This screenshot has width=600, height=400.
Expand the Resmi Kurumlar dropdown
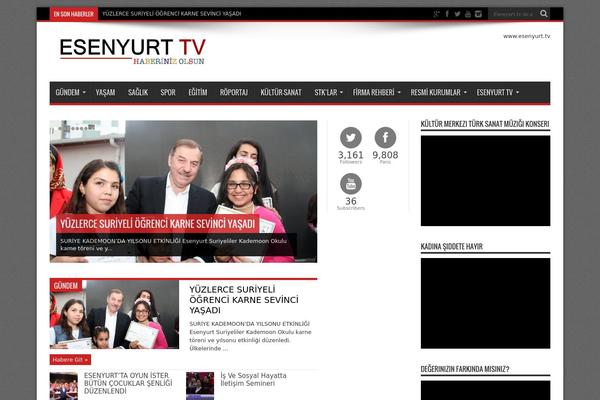click(x=439, y=92)
